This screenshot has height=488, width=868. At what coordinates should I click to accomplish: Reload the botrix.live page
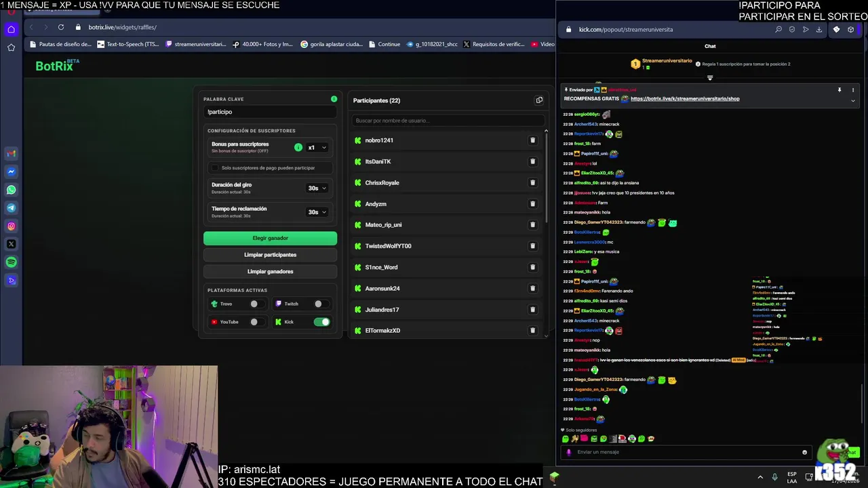click(61, 27)
